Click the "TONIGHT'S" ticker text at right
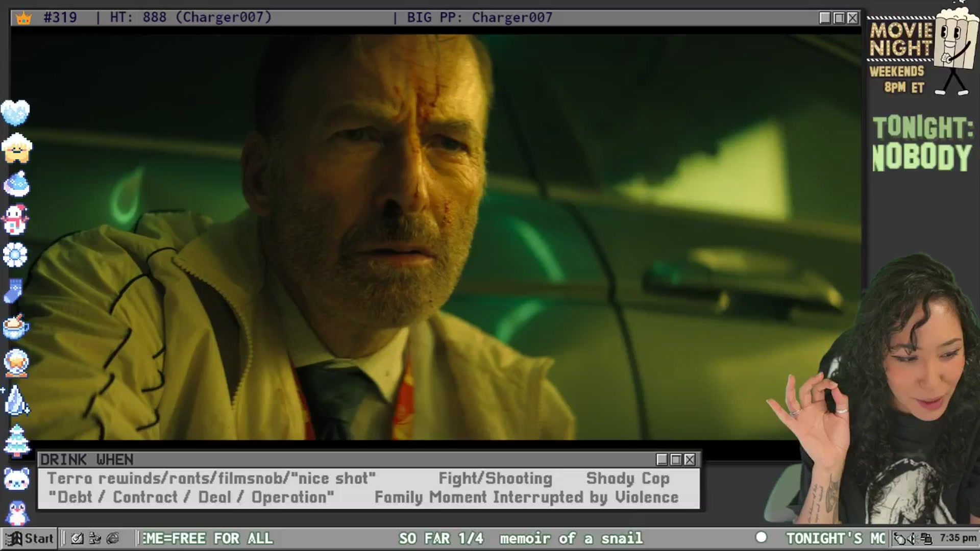Screen dimensions: 980x551 (824, 538)
